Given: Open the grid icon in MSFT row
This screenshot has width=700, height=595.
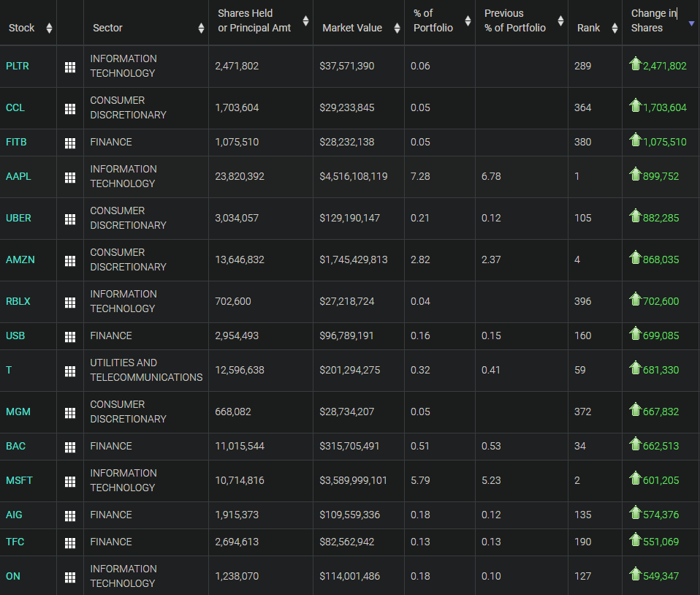Looking at the screenshot, I should [x=70, y=482].
